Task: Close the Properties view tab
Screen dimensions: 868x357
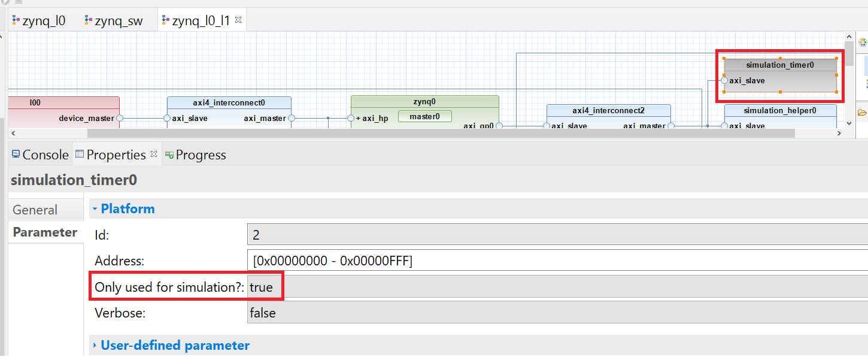Action: (154, 155)
